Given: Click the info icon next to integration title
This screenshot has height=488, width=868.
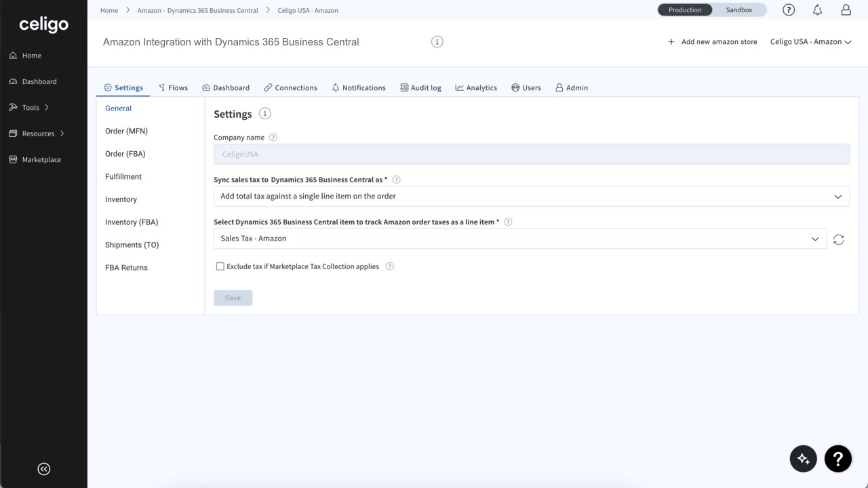Looking at the screenshot, I should click(437, 42).
